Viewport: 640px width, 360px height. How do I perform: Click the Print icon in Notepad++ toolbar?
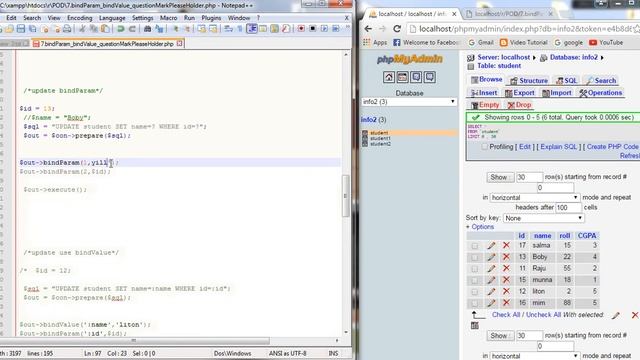coord(67,29)
